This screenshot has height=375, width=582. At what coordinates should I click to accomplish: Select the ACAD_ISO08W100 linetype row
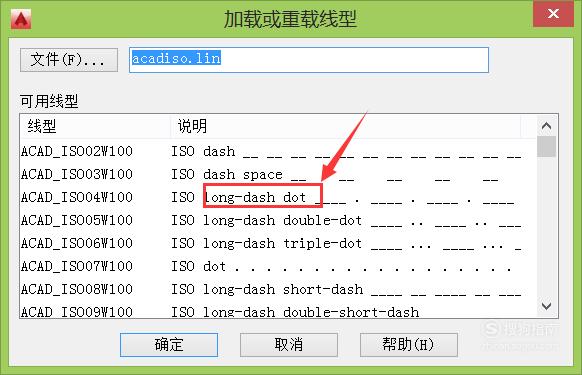click(x=278, y=290)
